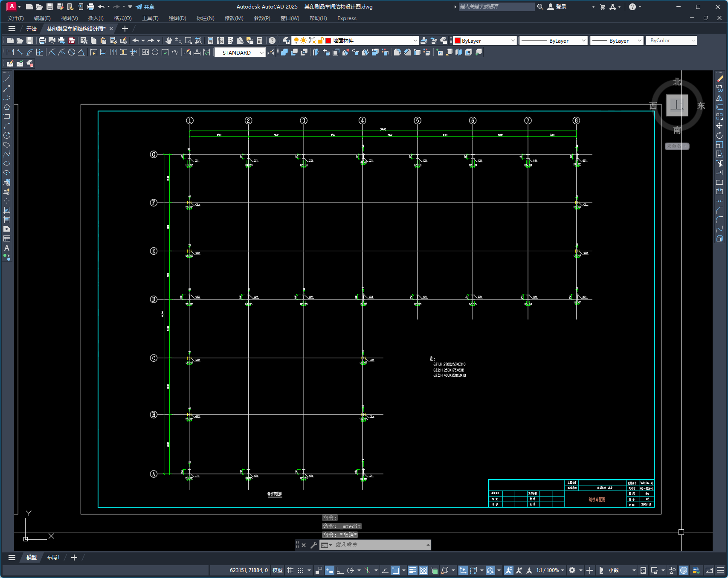This screenshot has height=578, width=728.
Task: Click the coordinates readout 623151, 71884, 0
Action: tap(249, 570)
